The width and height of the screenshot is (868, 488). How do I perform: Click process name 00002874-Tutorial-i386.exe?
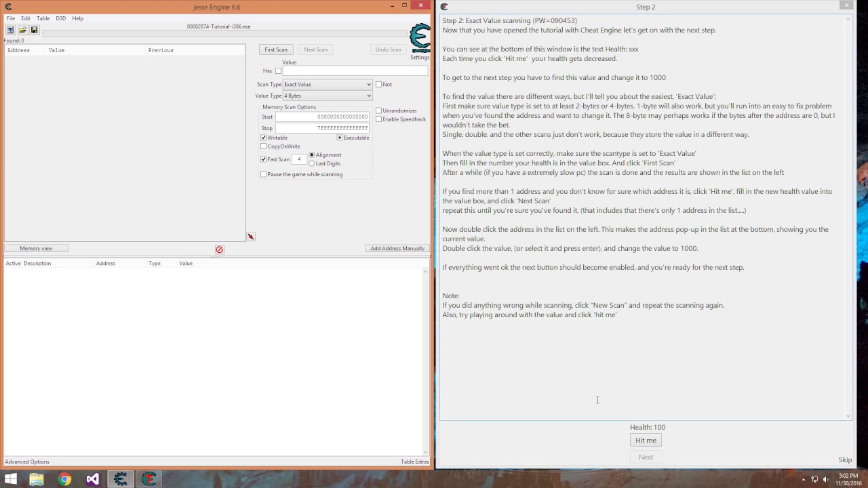click(218, 26)
